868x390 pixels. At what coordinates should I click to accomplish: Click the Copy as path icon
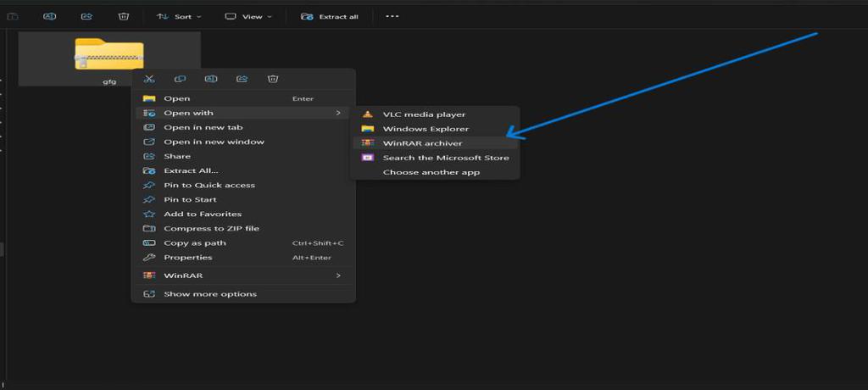149,242
